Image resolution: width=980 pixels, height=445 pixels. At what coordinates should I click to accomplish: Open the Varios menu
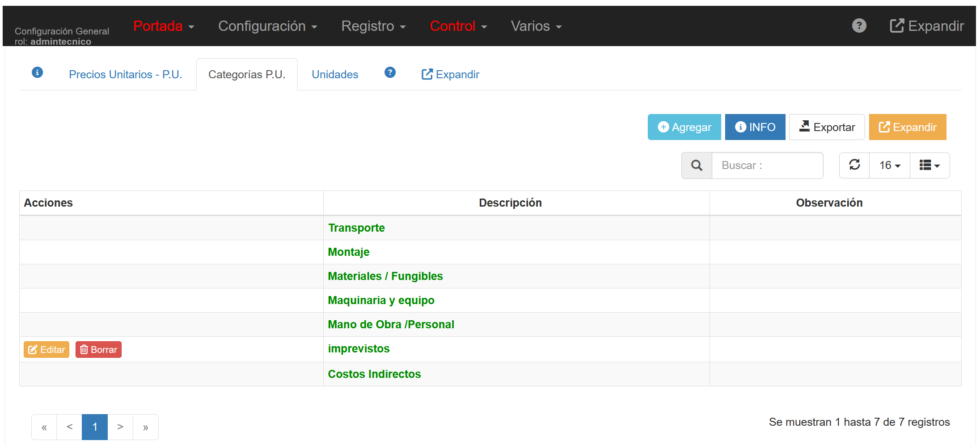click(x=536, y=26)
